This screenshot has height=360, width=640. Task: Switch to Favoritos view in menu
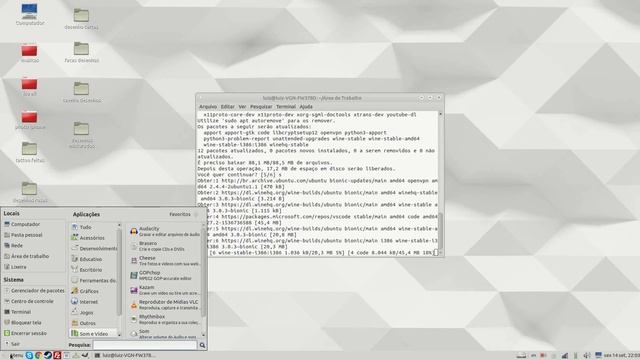coord(183,214)
